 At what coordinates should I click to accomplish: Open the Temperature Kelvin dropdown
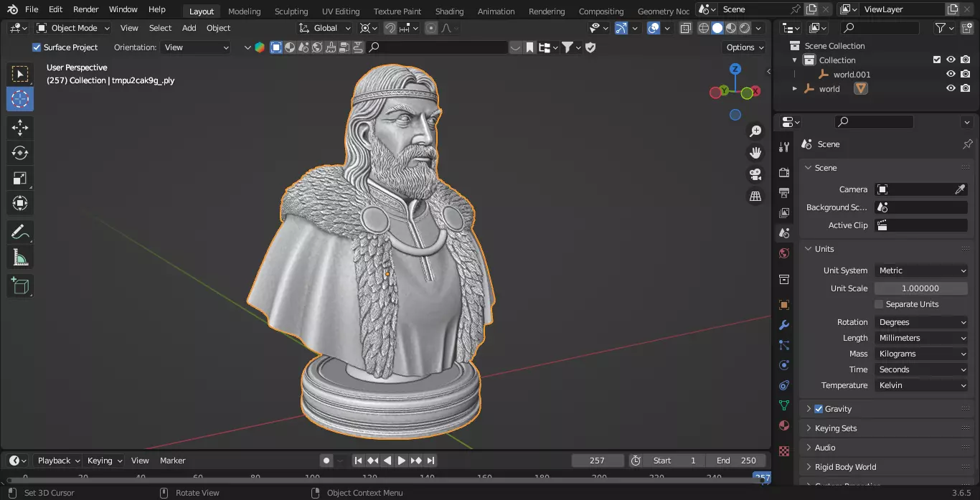922,385
